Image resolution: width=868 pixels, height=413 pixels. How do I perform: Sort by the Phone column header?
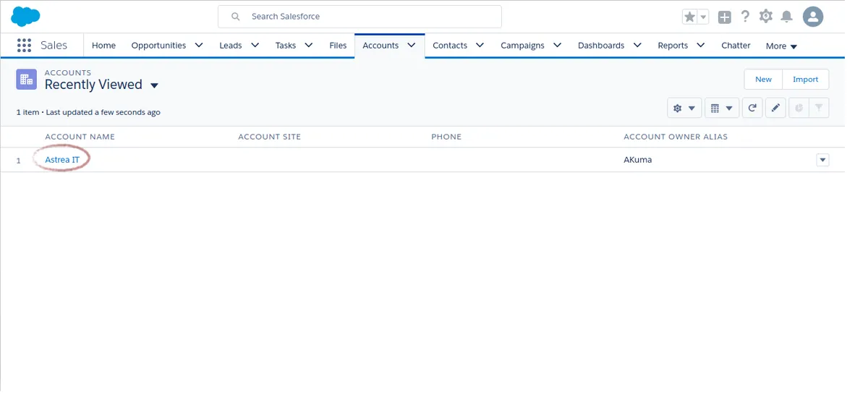(446, 137)
